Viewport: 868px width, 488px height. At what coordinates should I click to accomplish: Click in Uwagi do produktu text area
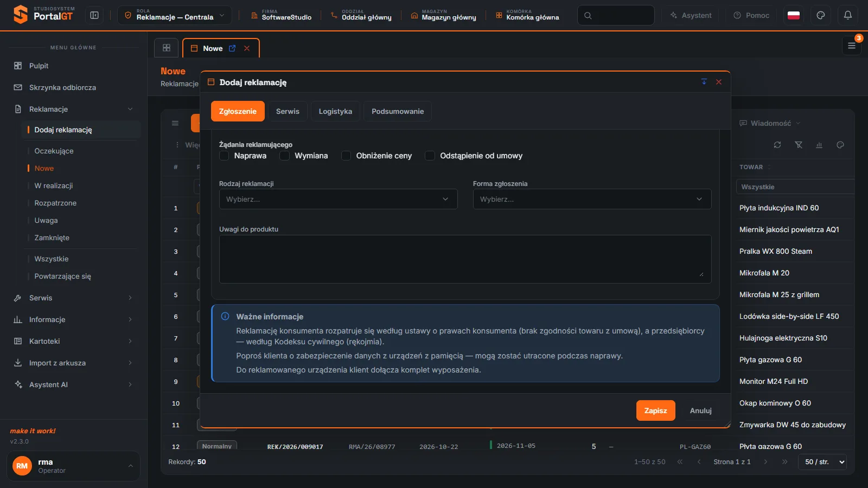tap(465, 259)
